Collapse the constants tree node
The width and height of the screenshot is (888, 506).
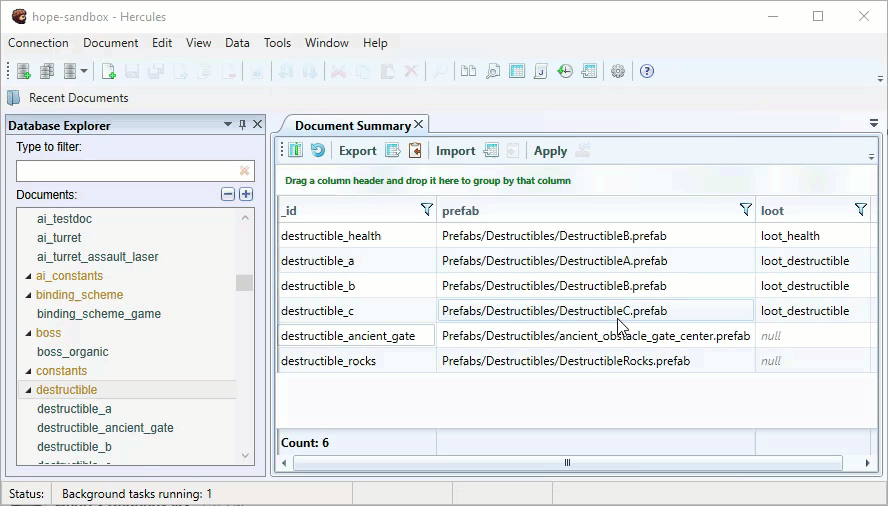coord(28,371)
